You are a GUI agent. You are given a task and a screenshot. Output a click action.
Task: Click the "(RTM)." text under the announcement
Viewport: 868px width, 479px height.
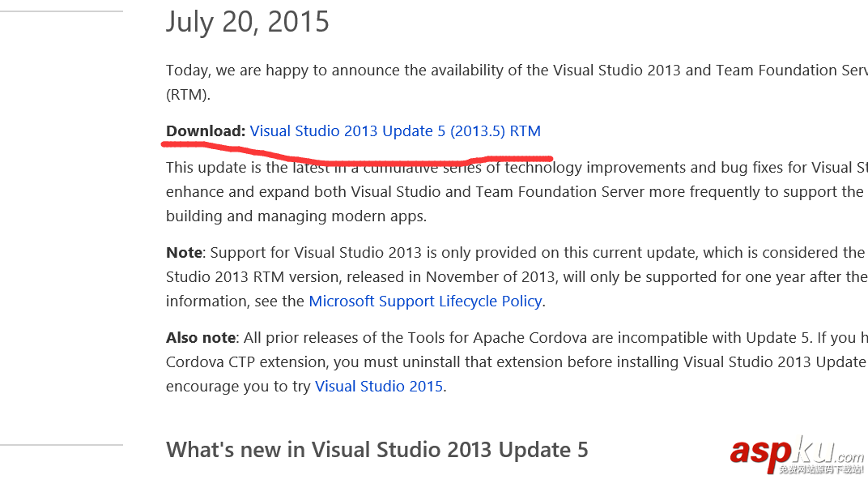tap(188, 95)
